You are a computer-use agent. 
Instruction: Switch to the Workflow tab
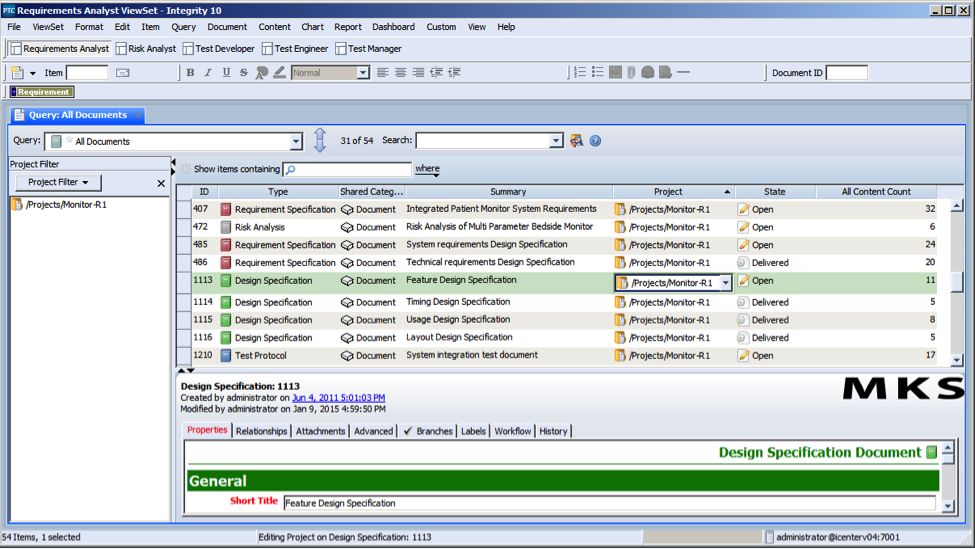pos(512,431)
